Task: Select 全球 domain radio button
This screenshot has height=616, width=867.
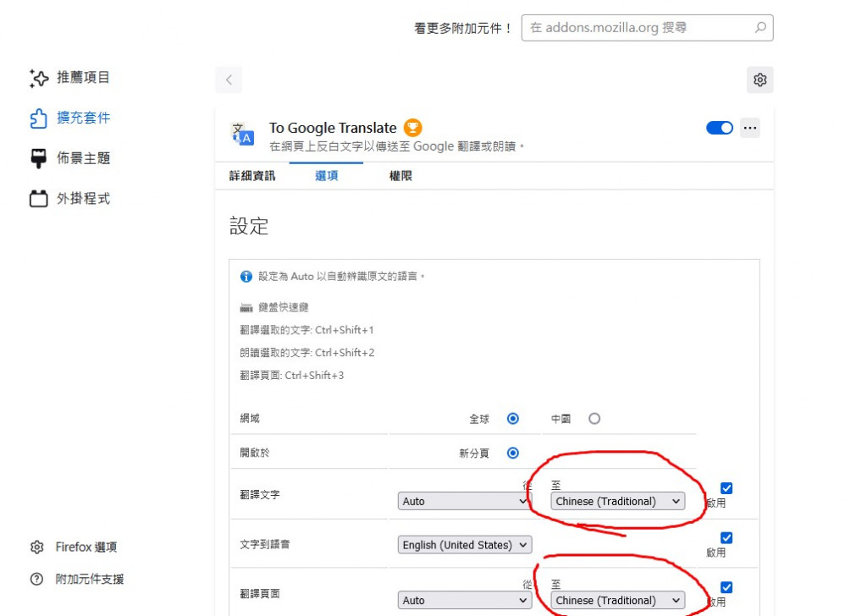Action: (x=513, y=418)
